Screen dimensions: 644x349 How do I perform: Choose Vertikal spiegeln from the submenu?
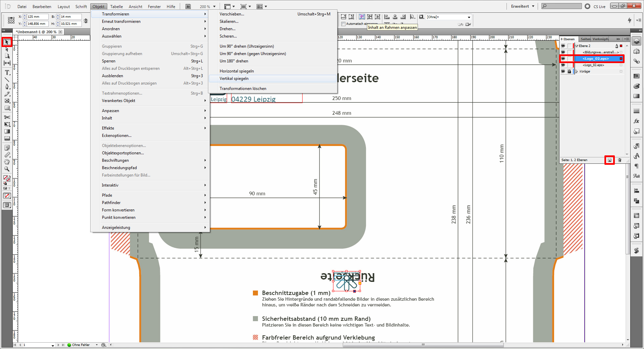[x=234, y=79]
